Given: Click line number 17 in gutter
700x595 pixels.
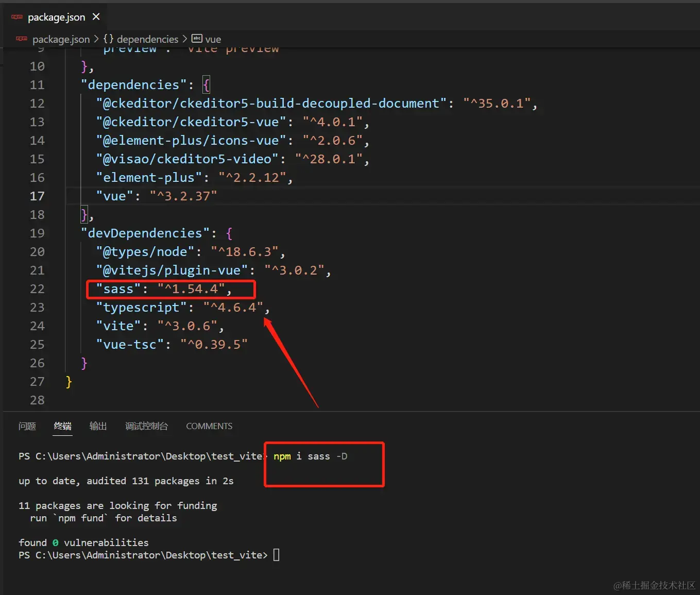Looking at the screenshot, I should [x=37, y=196].
